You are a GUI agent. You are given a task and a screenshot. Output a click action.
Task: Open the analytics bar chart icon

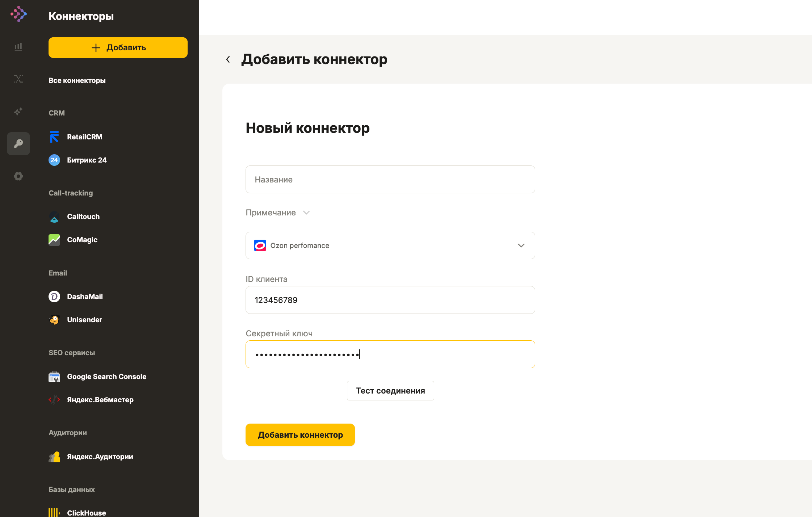click(18, 47)
